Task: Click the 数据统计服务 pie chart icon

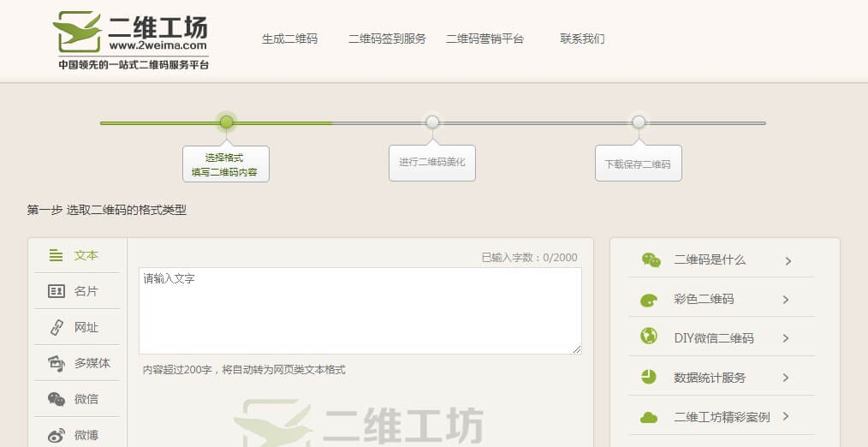Action: pyautogui.click(x=649, y=377)
